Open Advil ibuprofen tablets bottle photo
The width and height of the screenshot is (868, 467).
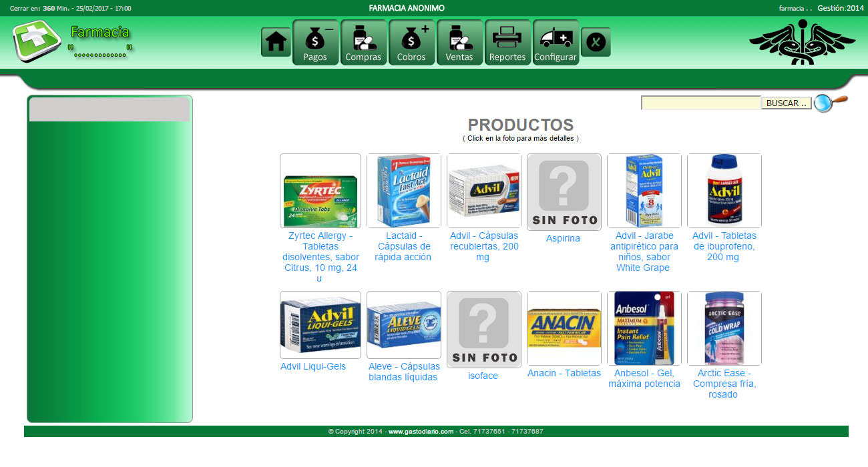click(724, 191)
